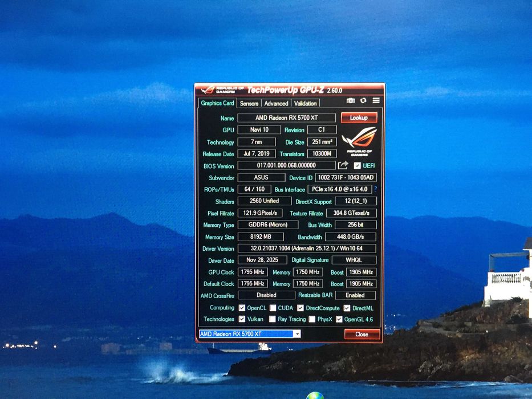The width and height of the screenshot is (532, 399).
Task: Click the Driver Date value Nov 28, 2025
Action: click(x=262, y=260)
